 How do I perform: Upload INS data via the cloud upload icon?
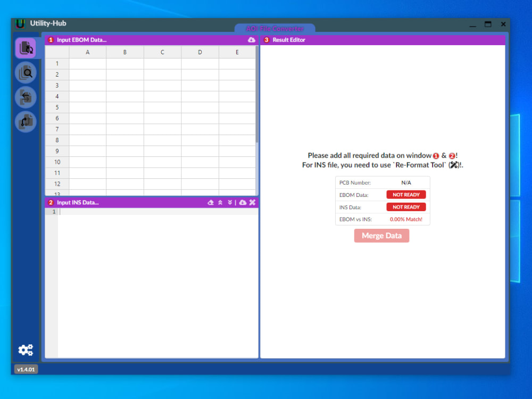tap(242, 202)
